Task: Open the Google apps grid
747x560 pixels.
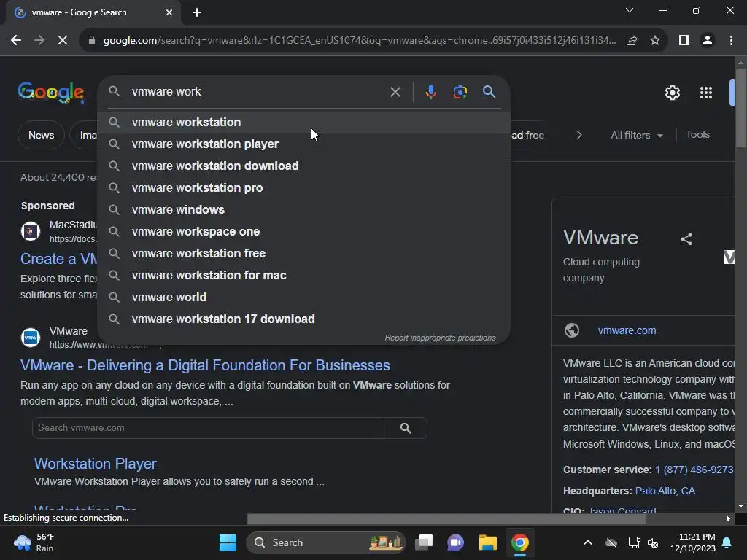Action: tap(706, 93)
